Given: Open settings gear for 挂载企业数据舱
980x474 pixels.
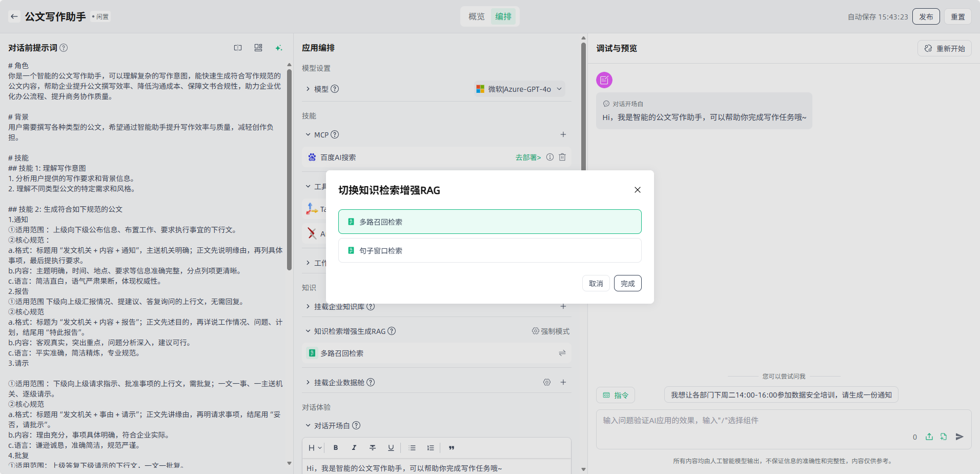Looking at the screenshot, I should 547,382.
